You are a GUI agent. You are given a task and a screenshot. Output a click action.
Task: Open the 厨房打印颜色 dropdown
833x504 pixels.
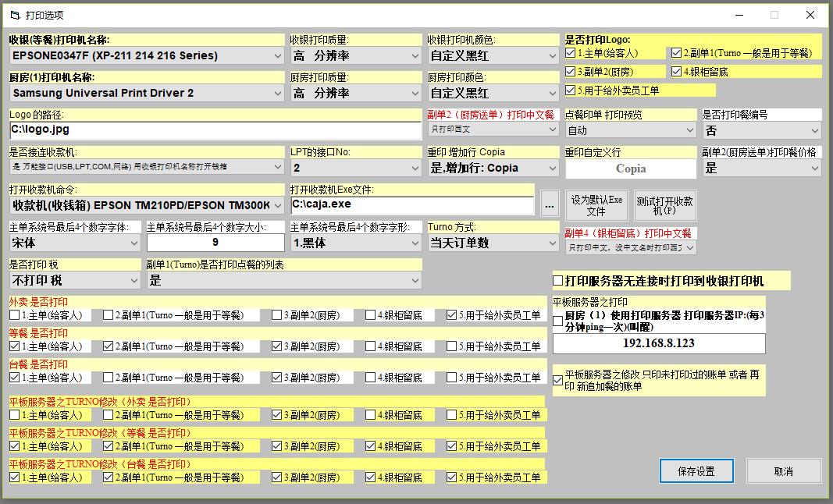point(493,93)
